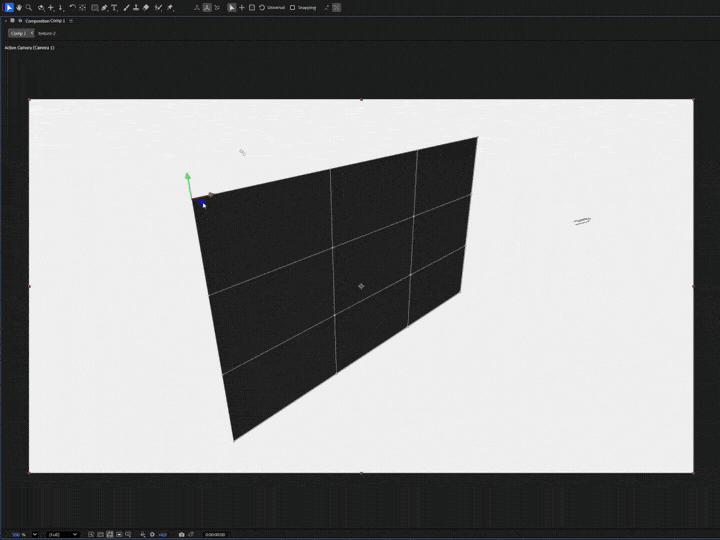720x540 pixels.
Task: Click the snapshot camera icon
Action: click(181, 534)
